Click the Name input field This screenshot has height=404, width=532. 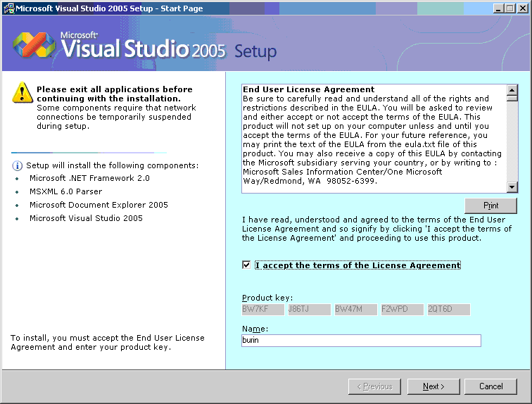click(x=361, y=340)
